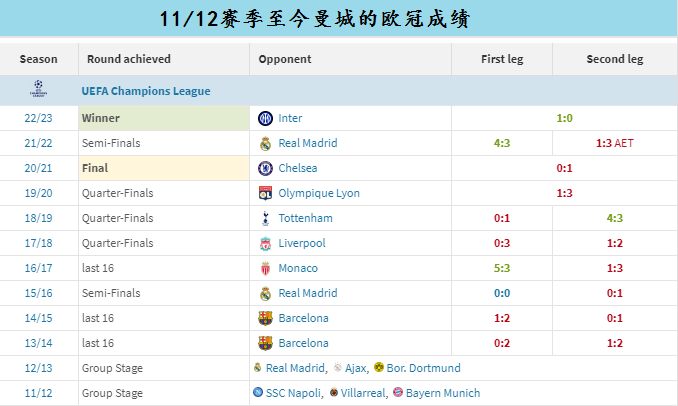Click the Second leg column header
Image resolution: width=678 pixels, height=406 pixels.
click(x=614, y=59)
